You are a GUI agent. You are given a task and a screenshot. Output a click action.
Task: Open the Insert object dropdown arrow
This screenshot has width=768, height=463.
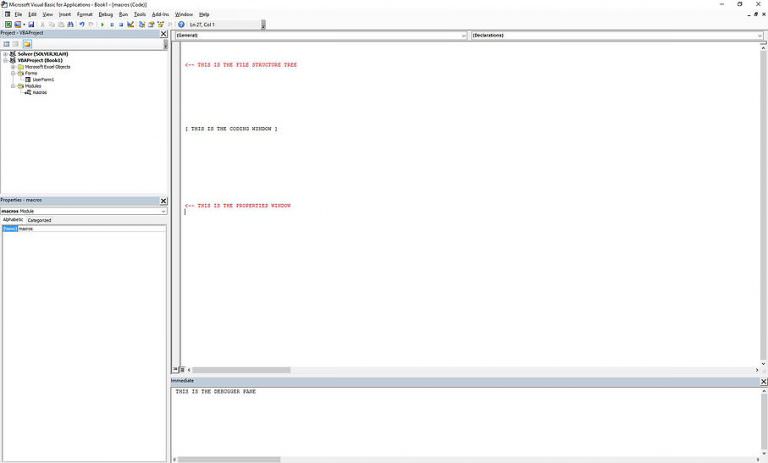coord(24,24)
